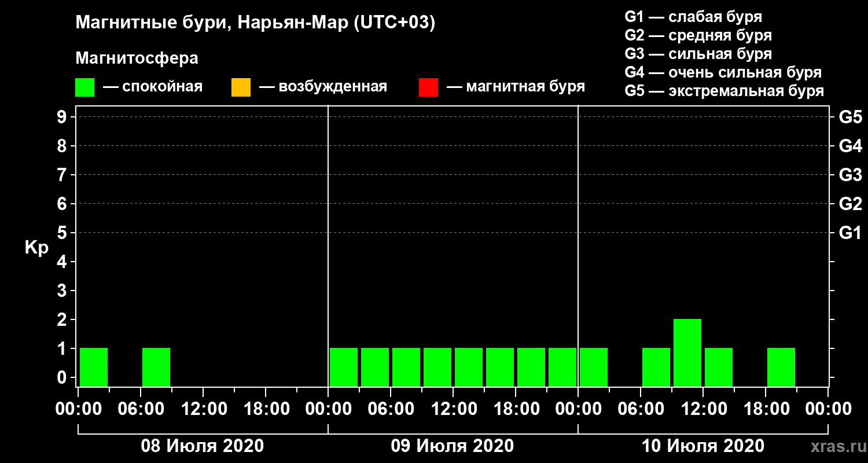Click the '— возбужденная' legend label
Viewport: 868px width, 463px height.
click(x=323, y=87)
